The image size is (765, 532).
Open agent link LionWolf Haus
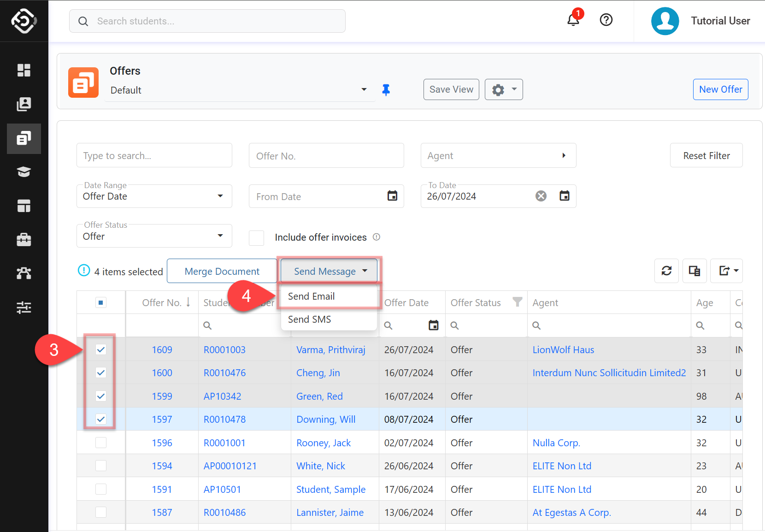click(x=563, y=349)
